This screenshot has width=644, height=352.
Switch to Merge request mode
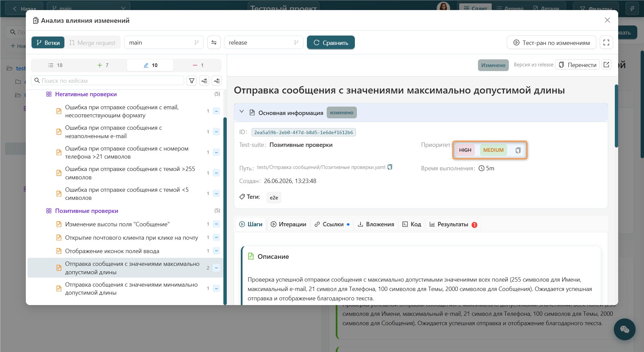[x=92, y=43]
